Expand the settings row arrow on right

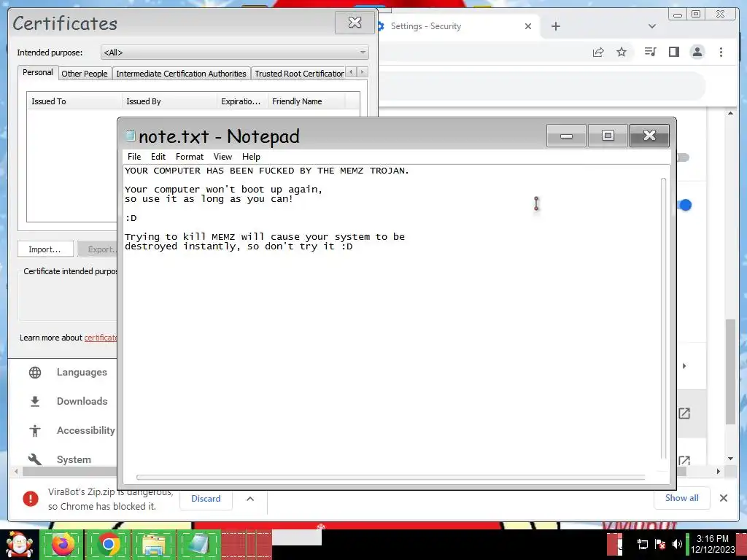(x=684, y=366)
